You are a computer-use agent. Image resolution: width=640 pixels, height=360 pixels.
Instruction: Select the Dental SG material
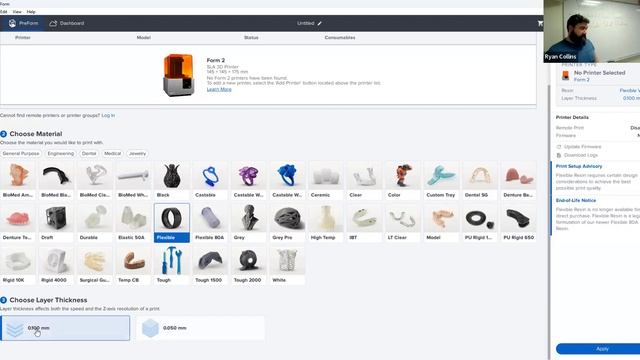pos(480,180)
